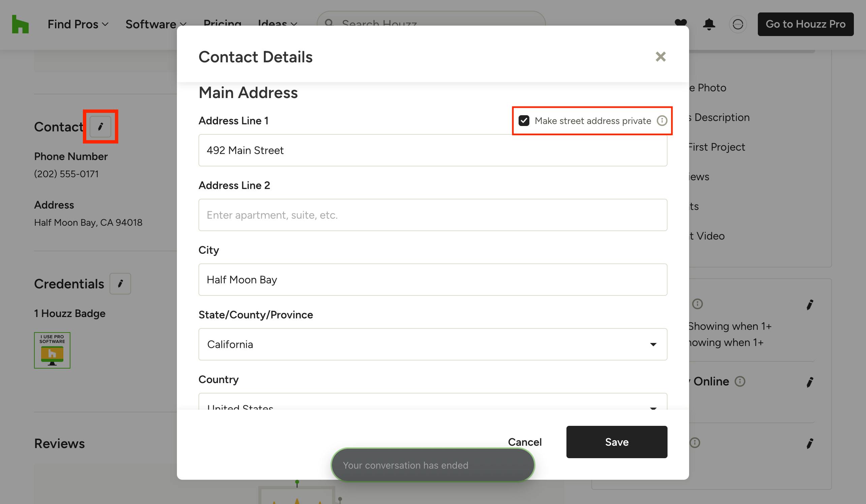866x504 pixels.
Task: Click the pencil icon next to Online
Action: click(810, 382)
